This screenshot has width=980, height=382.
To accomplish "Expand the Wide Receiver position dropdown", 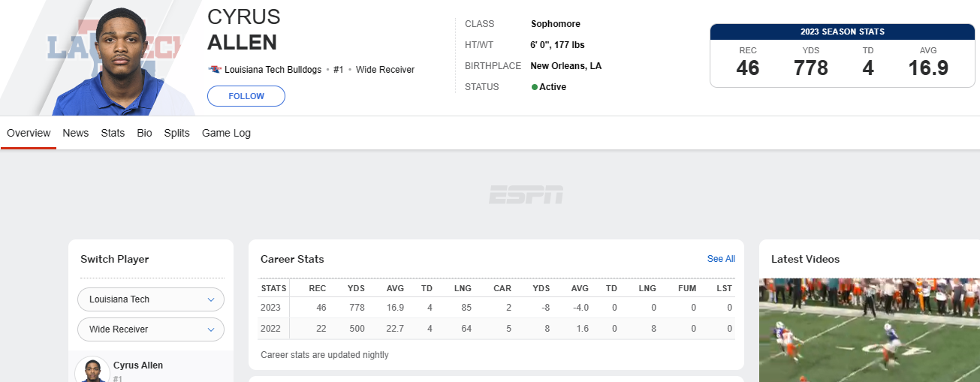I will pyautogui.click(x=150, y=329).
